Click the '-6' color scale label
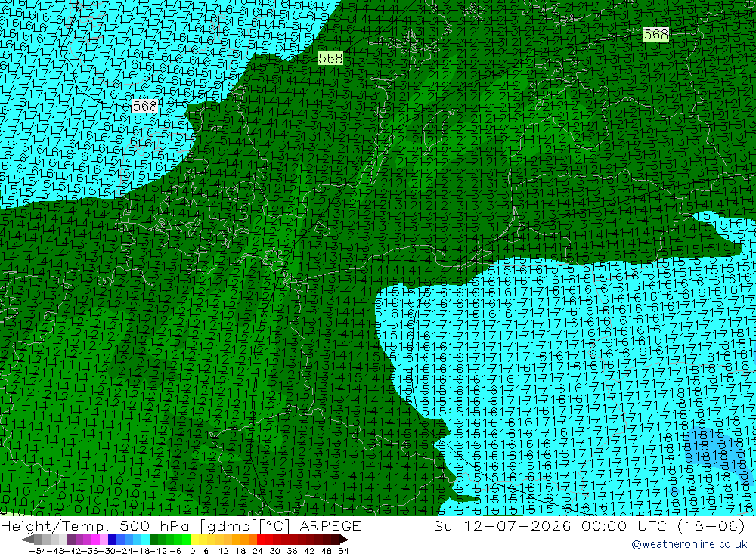 (175, 551)
